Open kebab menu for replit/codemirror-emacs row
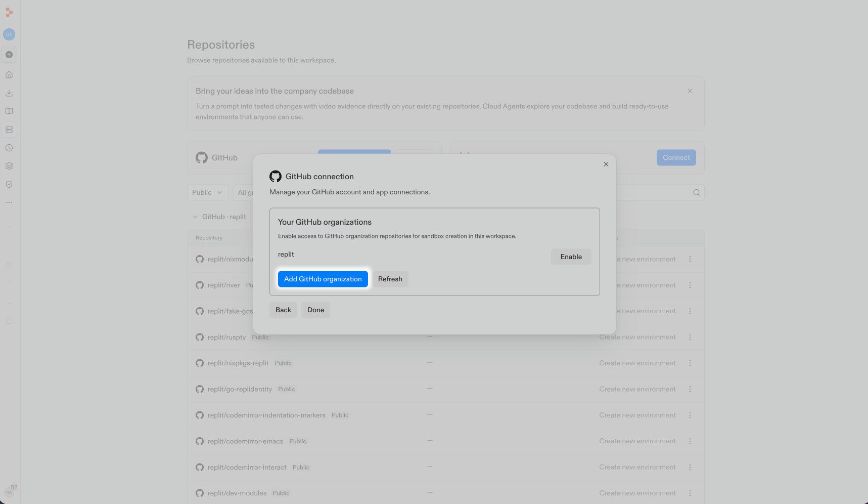 pos(690,441)
